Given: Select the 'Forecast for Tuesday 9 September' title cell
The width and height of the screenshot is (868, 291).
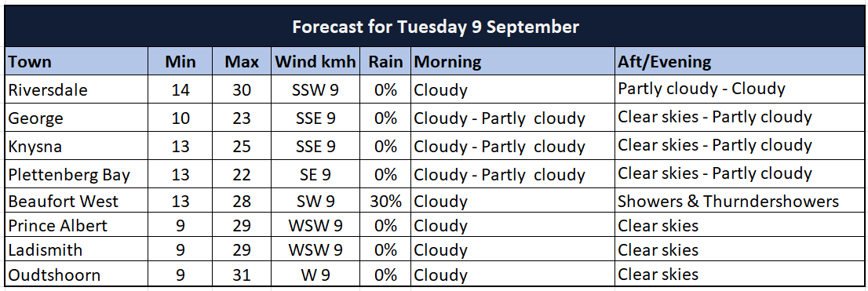Looking at the screenshot, I should [x=435, y=26].
